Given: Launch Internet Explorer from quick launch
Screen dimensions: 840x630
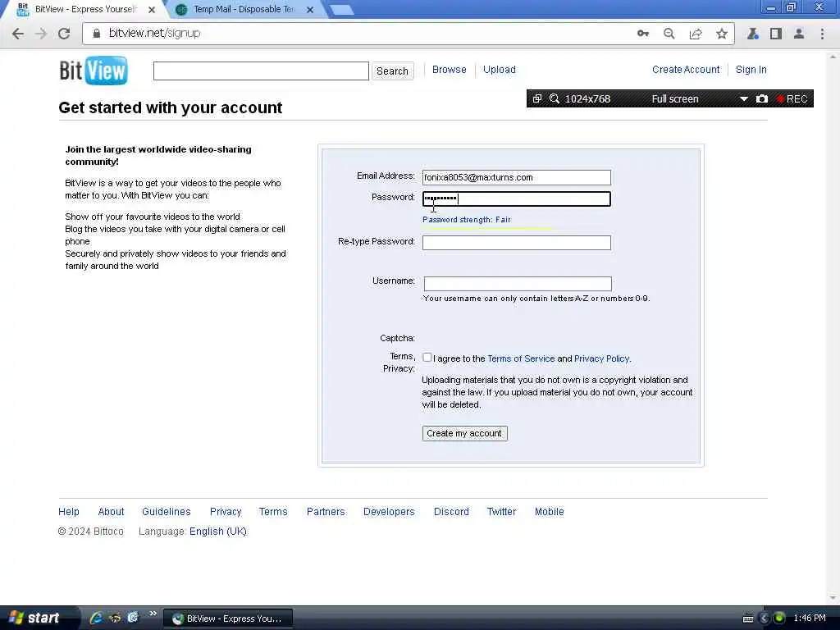Looking at the screenshot, I should tap(97, 618).
